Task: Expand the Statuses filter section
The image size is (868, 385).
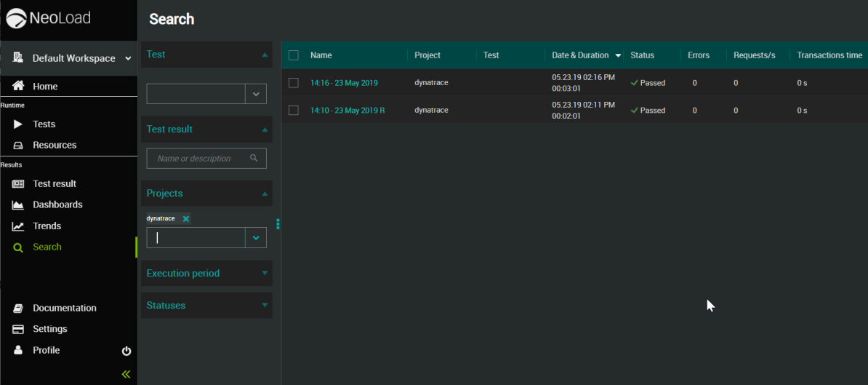Action: pyautogui.click(x=206, y=306)
